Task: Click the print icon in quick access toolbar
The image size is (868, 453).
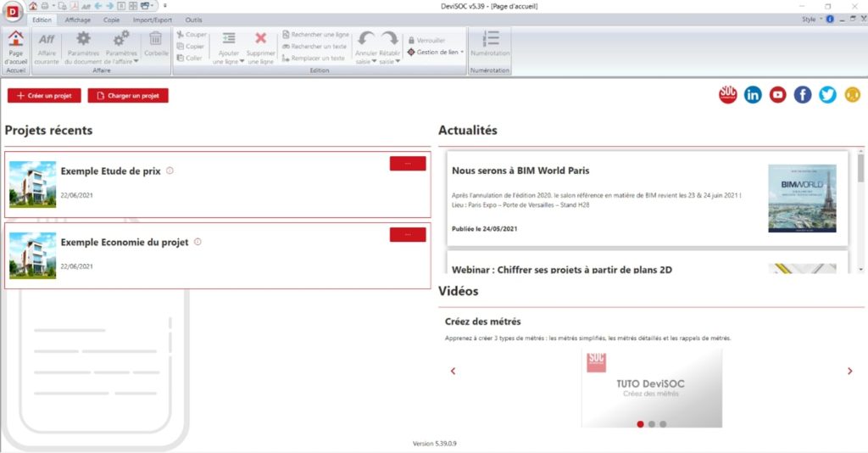Action: pos(45,6)
